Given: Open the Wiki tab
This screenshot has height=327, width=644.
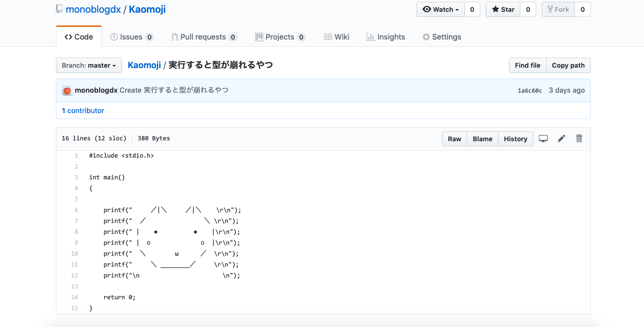Looking at the screenshot, I should [x=337, y=37].
